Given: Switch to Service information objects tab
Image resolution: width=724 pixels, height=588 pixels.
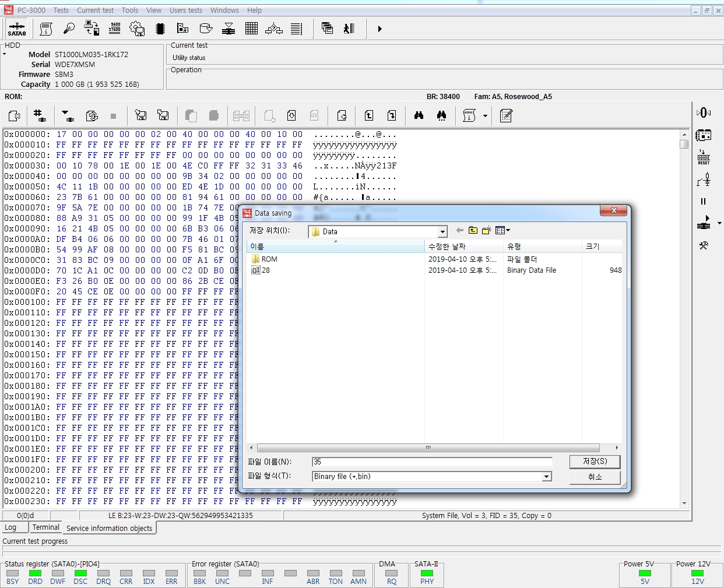Looking at the screenshot, I should coord(109,528).
